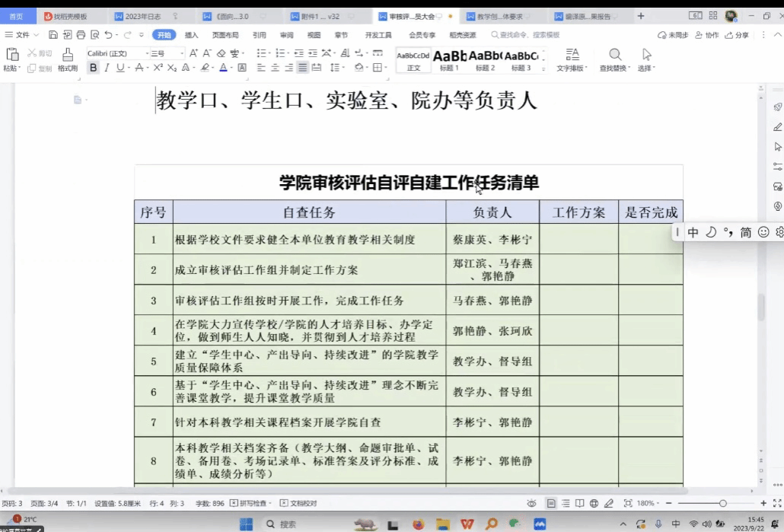This screenshot has height=532, width=784.
Task: Click the 分享 share button
Action: (738, 35)
